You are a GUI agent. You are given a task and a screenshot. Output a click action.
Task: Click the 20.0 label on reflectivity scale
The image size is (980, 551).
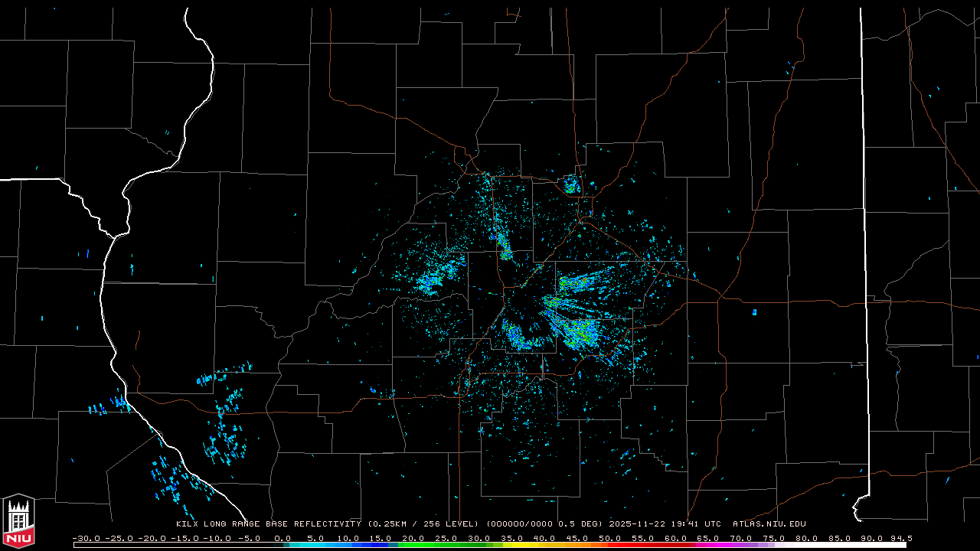(413, 538)
